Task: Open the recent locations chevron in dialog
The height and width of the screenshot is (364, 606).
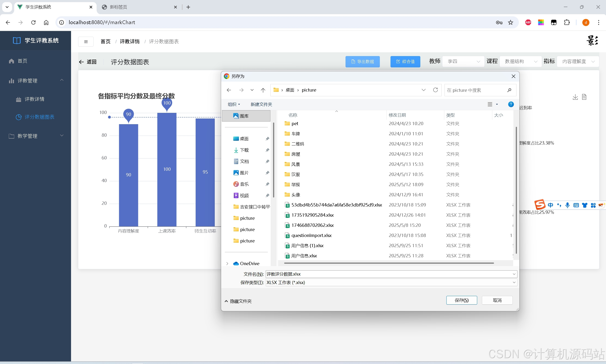Action: 252,90
